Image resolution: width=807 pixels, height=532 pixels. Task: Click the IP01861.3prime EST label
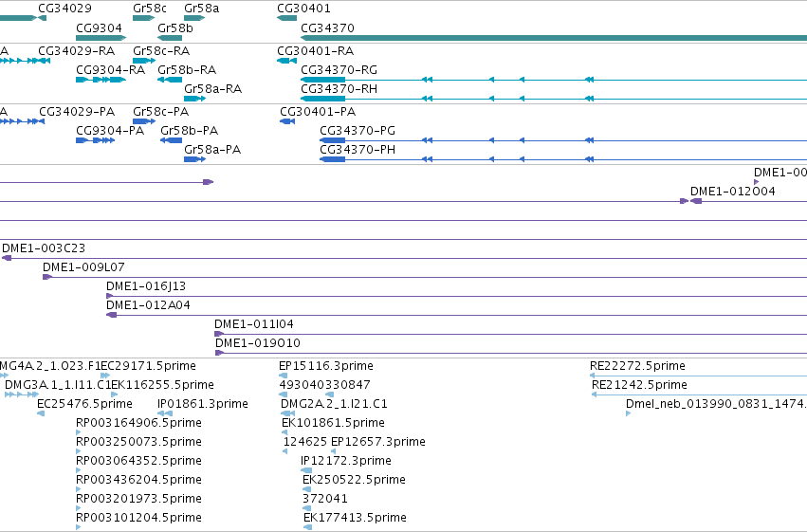point(203,404)
